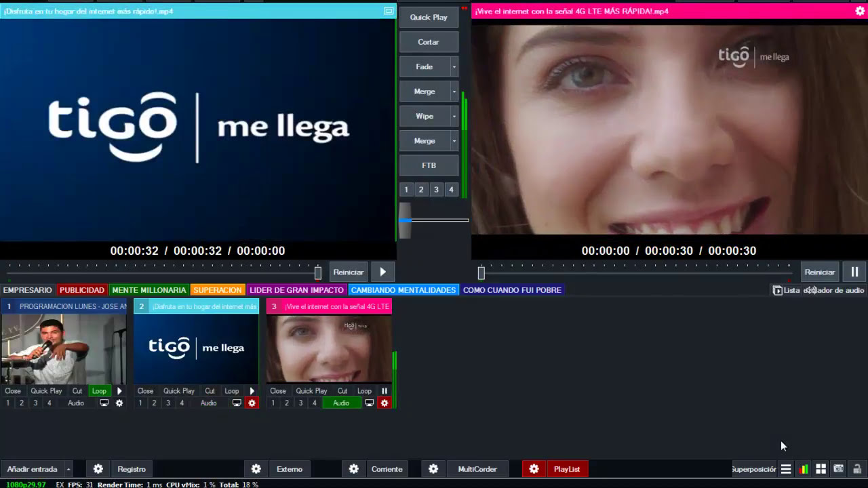
Task: Click monitor icon on input 1
Action: (104, 403)
